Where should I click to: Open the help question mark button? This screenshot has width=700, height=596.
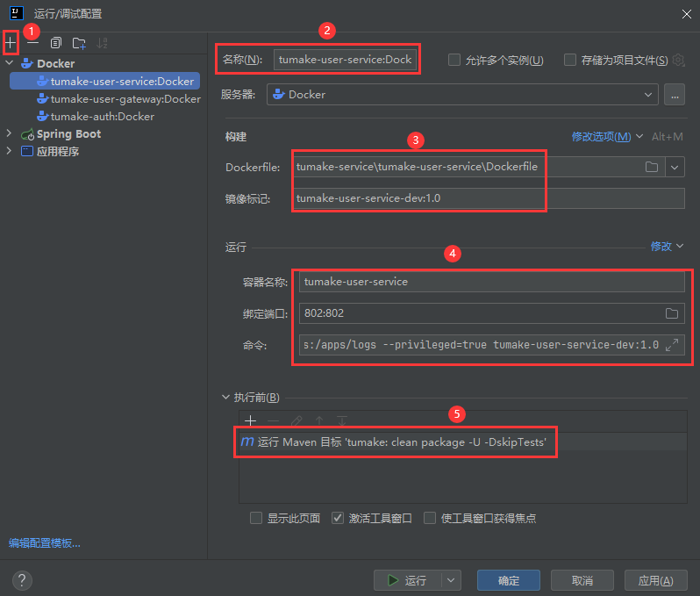tap(22, 580)
